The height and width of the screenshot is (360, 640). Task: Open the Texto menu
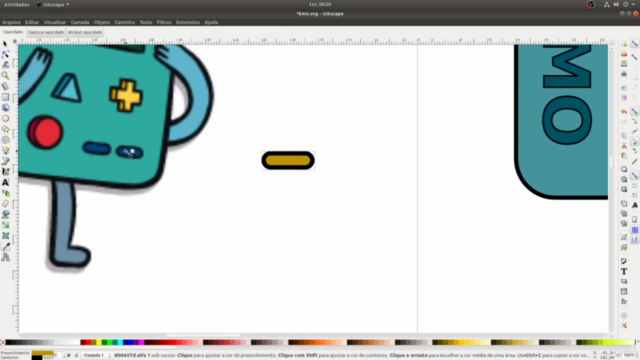click(x=146, y=22)
